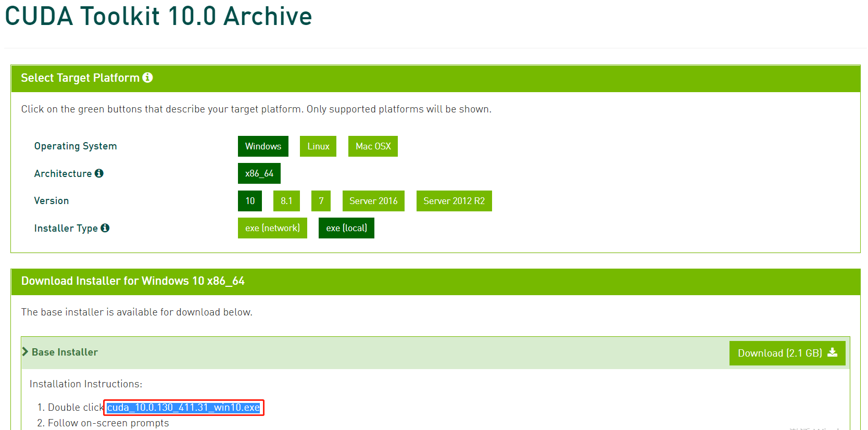Click the CUDA Toolkit 10.0 Archive heading
Image resolution: width=868 pixels, height=430 pixels.
click(x=158, y=16)
